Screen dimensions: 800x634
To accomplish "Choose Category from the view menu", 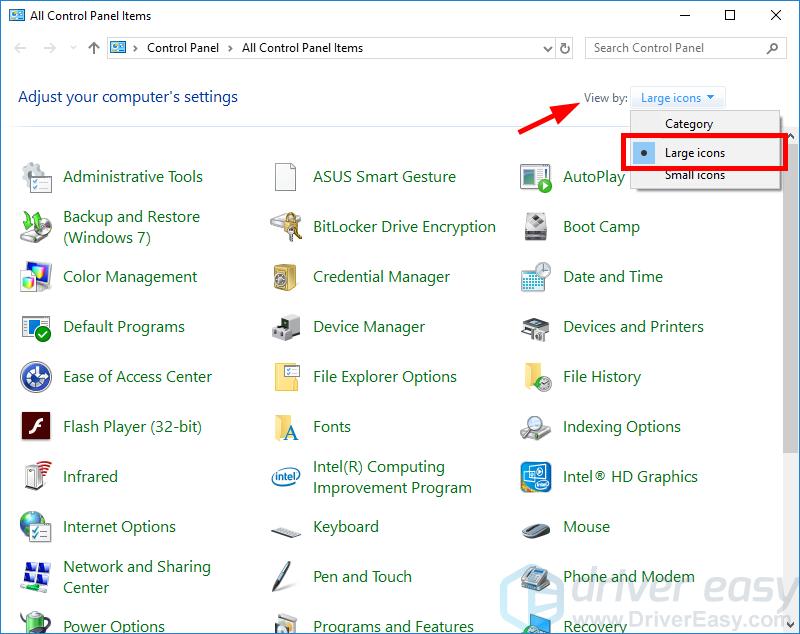I will click(689, 124).
